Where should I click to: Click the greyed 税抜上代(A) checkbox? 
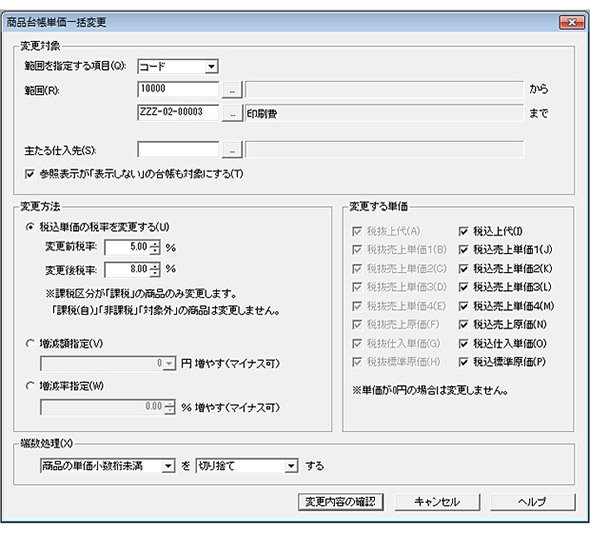357,231
